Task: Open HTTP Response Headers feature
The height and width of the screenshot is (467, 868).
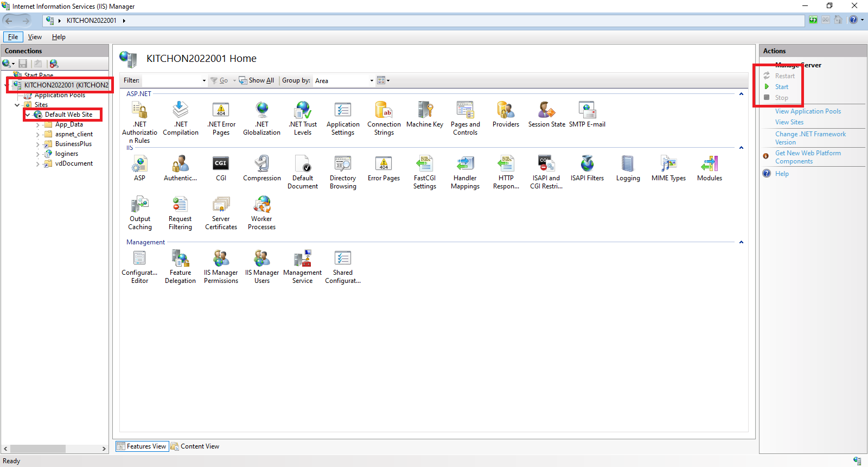Action: click(x=506, y=172)
